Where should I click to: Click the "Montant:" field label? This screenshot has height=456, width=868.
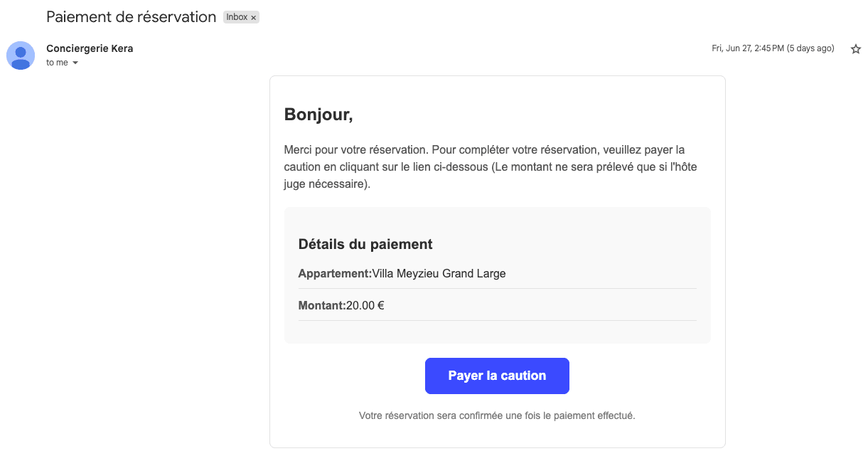tap(321, 306)
